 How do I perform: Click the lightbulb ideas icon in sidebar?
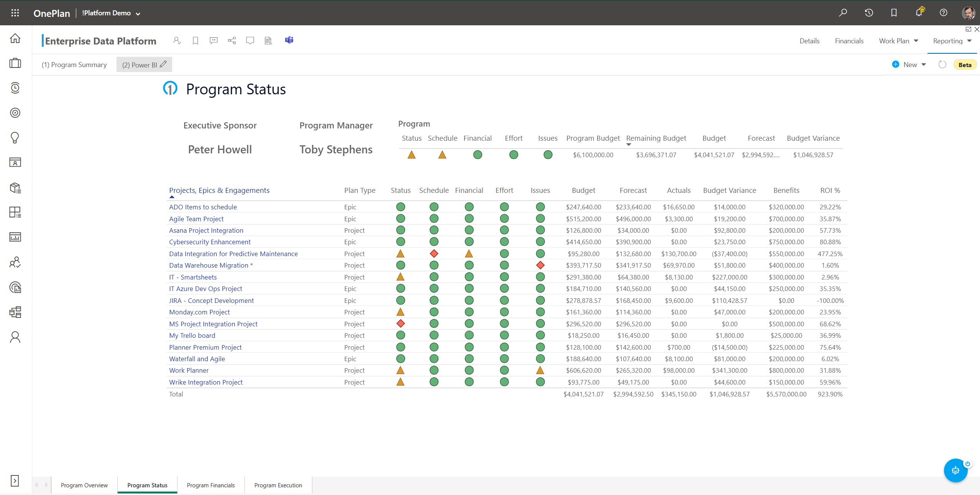point(15,138)
